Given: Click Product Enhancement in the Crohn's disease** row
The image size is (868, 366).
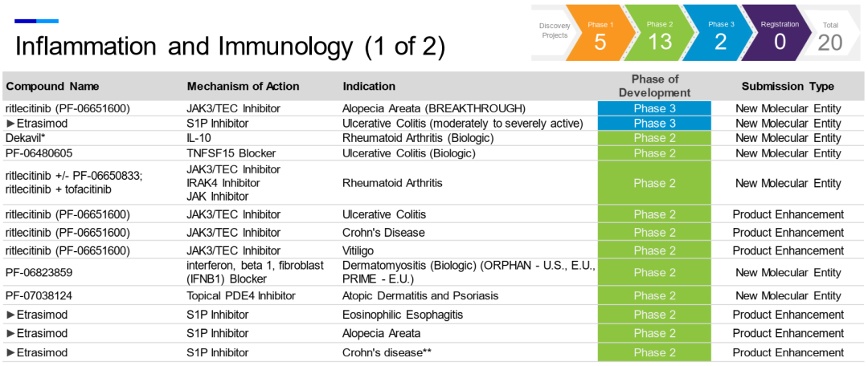Looking at the screenshot, I should (x=788, y=352).
